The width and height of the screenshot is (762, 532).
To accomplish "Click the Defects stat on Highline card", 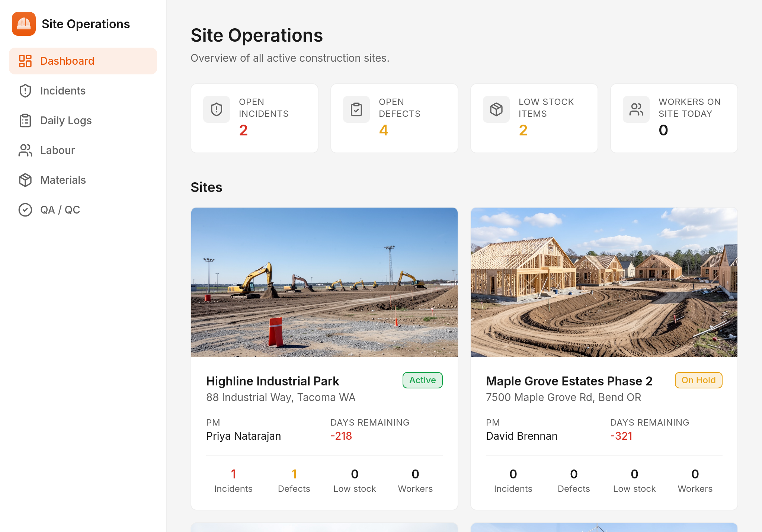I will 294,481.
